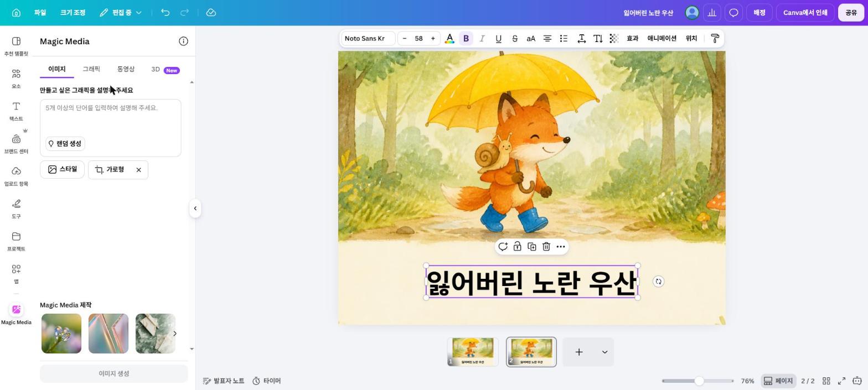Select Magic Media in the sidebar
This screenshot has height=390, width=868.
pyautogui.click(x=16, y=315)
